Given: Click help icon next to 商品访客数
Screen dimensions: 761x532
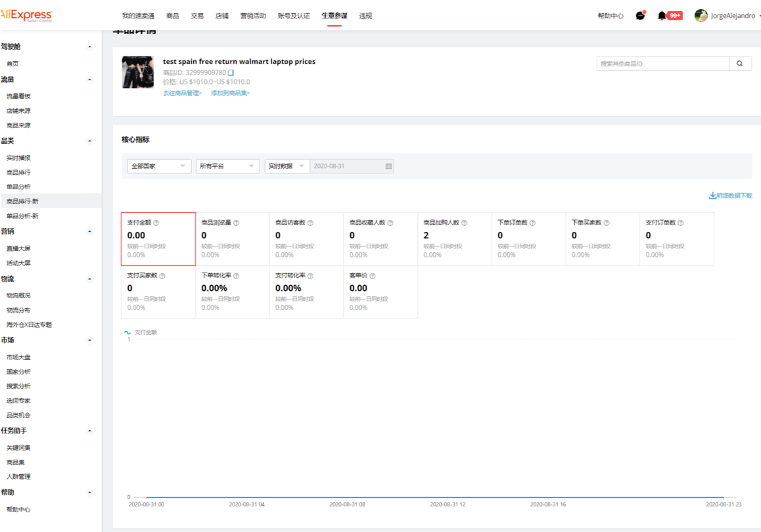Looking at the screenshot, I should (311, 223).
